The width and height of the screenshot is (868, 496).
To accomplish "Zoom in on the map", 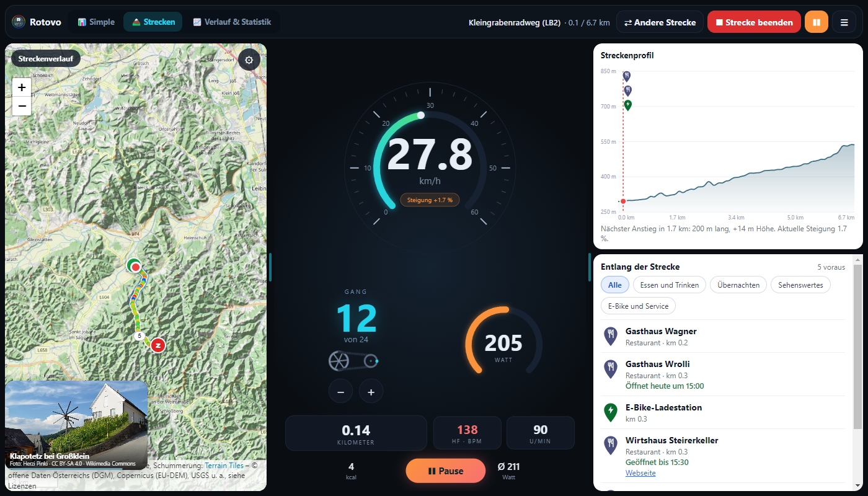I will click(22, 87).
